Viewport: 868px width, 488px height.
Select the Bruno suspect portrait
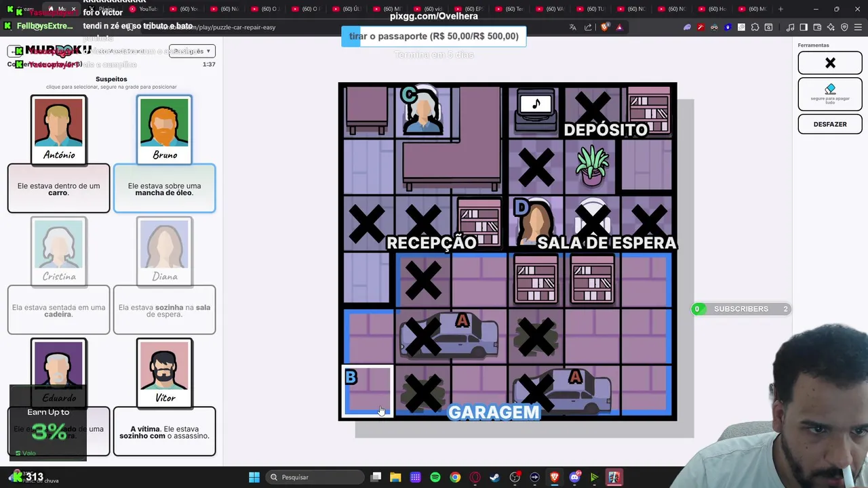pyautogui.click(x=165, y=129)
